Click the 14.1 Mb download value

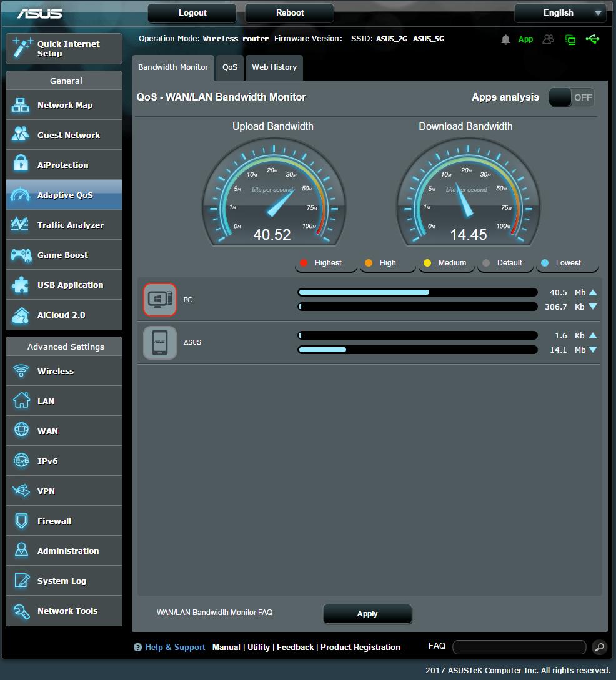[x=567, y=350]
